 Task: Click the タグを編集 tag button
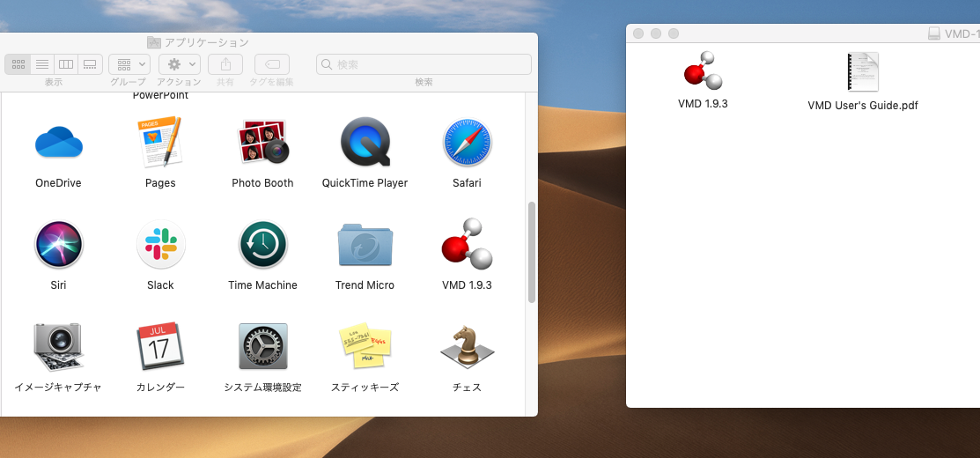coord(272,63)
